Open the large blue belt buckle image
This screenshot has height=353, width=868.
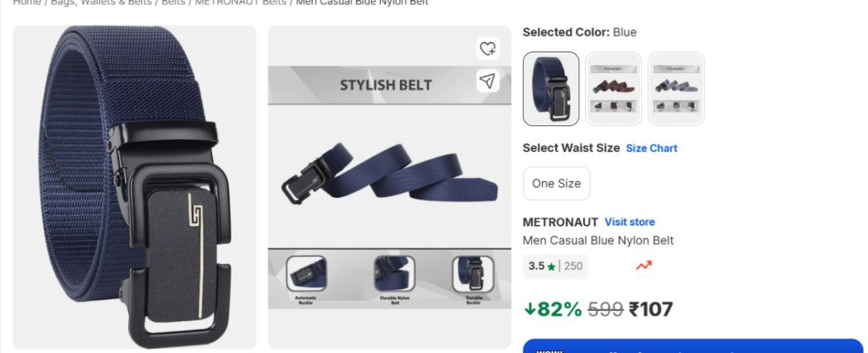pyautogui.click(x=135, y=187)
